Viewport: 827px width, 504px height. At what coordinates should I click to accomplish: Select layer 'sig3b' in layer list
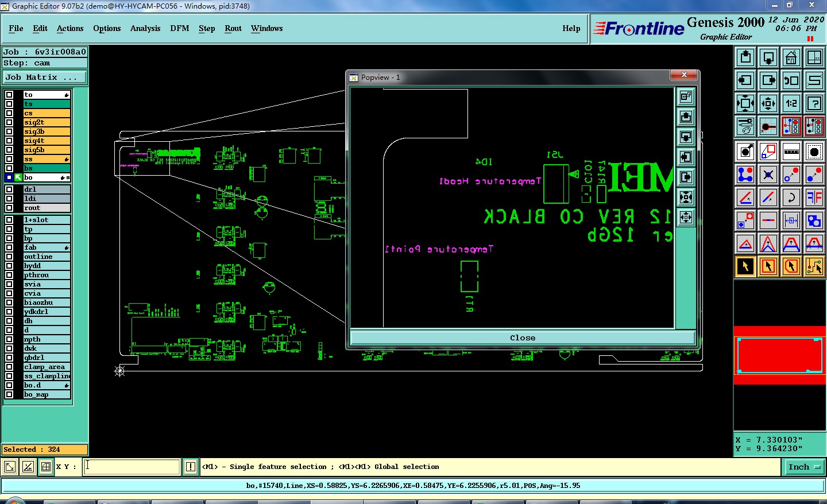click(47, 131)
